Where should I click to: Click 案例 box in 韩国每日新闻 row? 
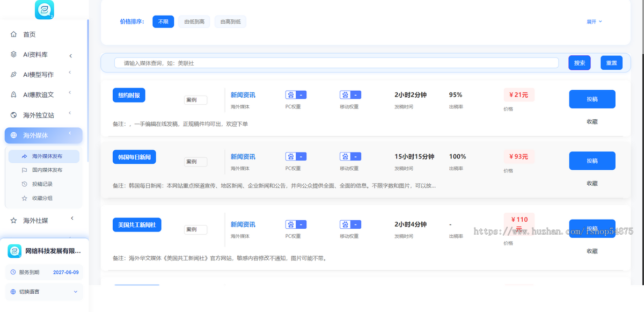[x=195, y=162]
